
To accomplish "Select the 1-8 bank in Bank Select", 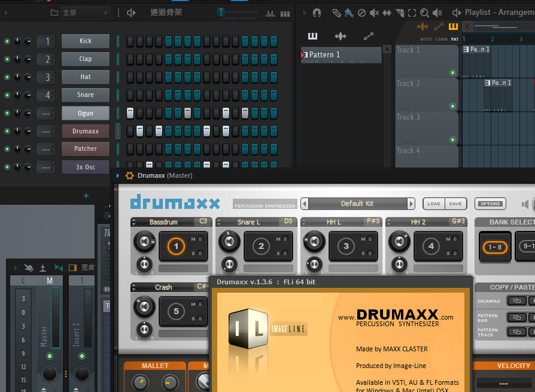I will click(x=495, y=247).
